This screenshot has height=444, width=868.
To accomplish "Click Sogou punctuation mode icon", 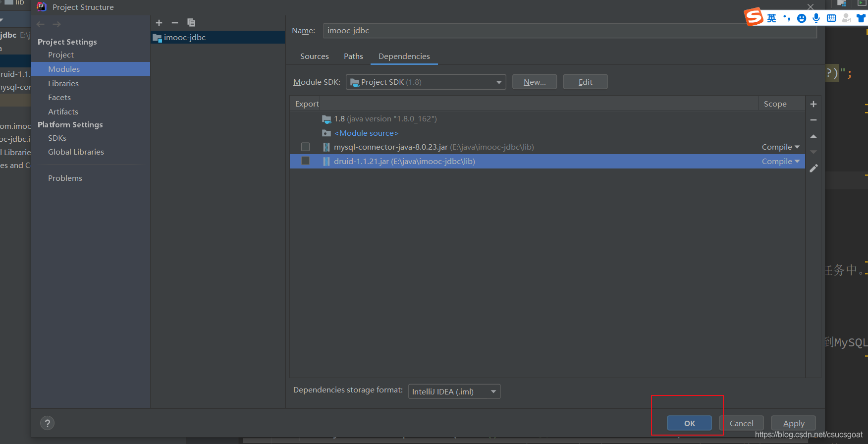I will point(787,18).
